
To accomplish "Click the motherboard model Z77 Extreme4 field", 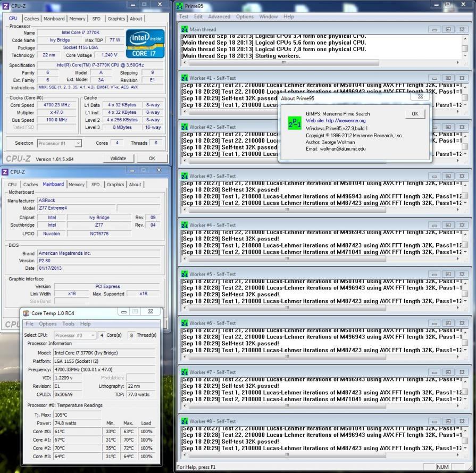I will tap(77, 208).
